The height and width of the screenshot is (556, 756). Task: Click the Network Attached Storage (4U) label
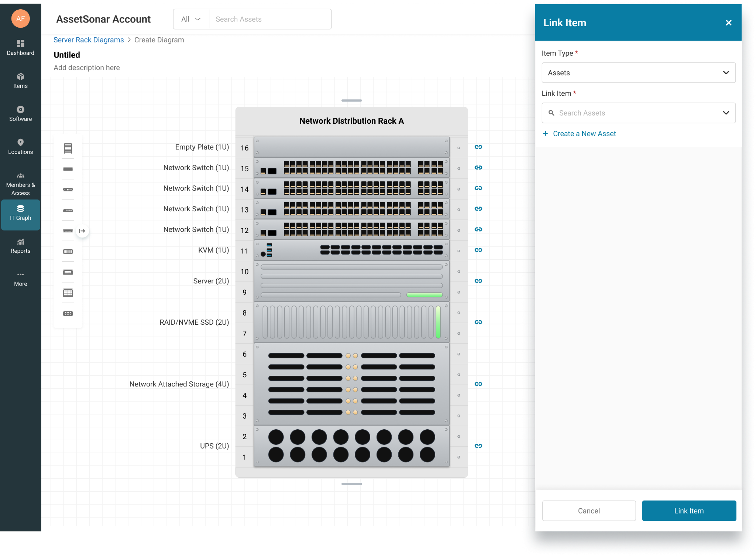(179, 384)
